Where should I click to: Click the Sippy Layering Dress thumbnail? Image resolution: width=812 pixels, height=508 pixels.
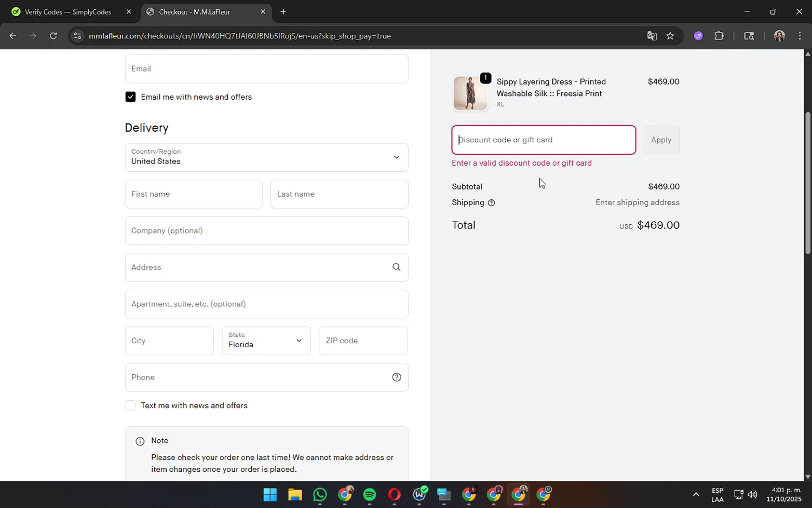(x=470, y=93)
